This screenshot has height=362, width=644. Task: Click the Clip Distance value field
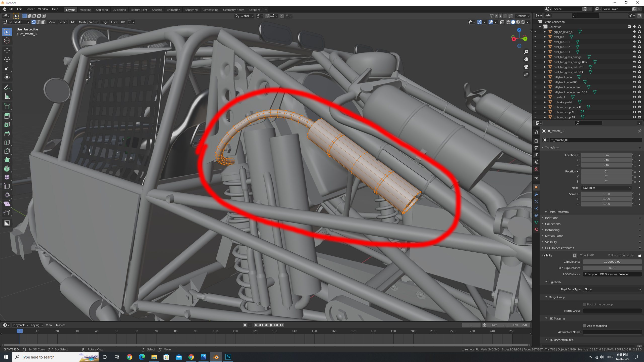coord(612,262)
